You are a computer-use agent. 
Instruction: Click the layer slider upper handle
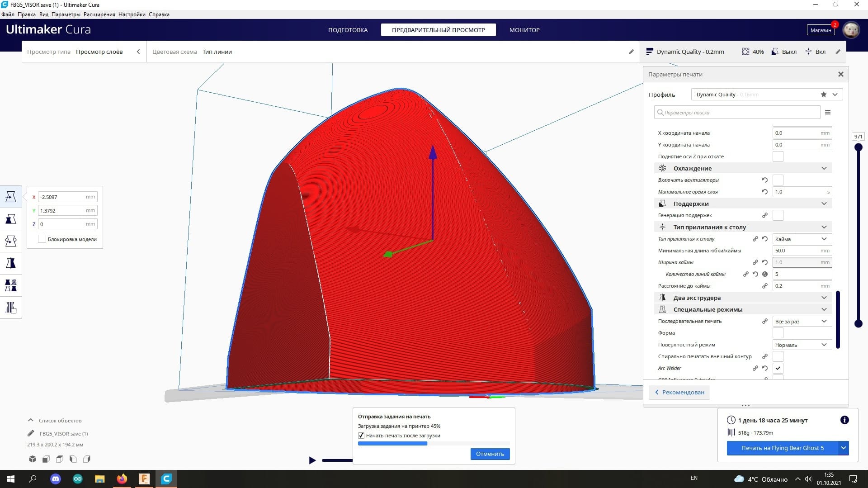tap(859, 147)
